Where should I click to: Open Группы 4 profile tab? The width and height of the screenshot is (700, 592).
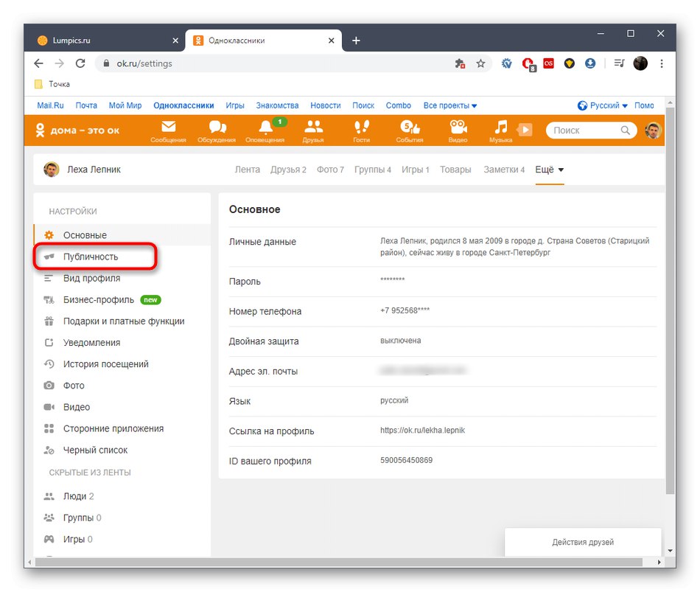[373, 170]
